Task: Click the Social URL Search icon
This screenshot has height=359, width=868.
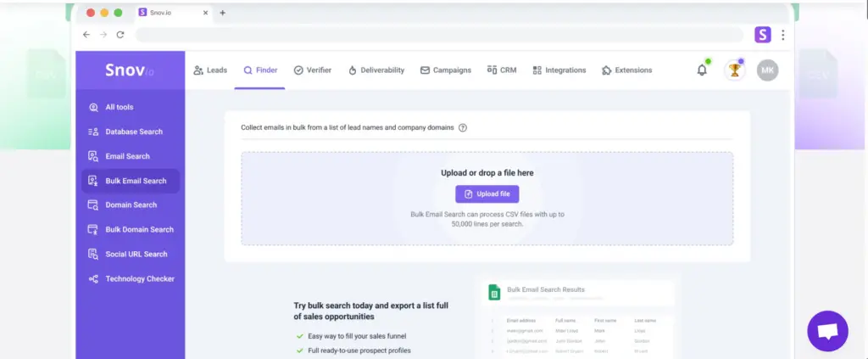Action: [x=93, y=255]
